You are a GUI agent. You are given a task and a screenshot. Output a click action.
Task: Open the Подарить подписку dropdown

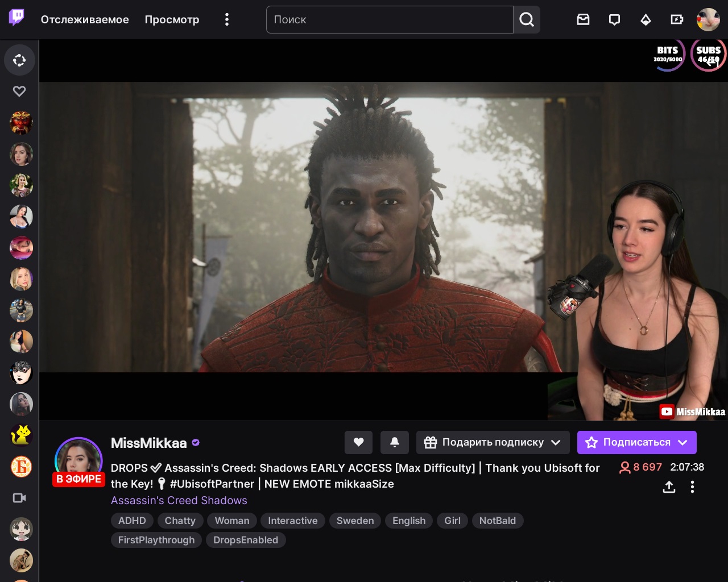493,442
